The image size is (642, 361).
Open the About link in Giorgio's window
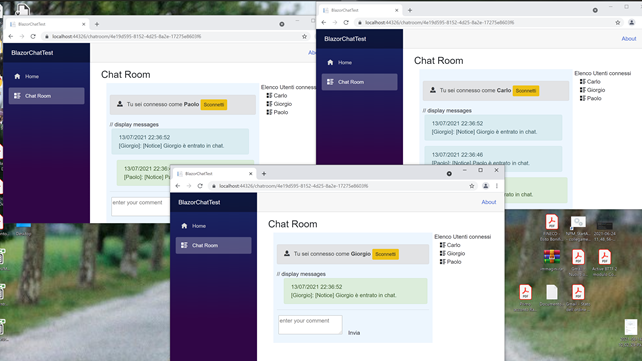pyautogui.click(x=488, y=202)
